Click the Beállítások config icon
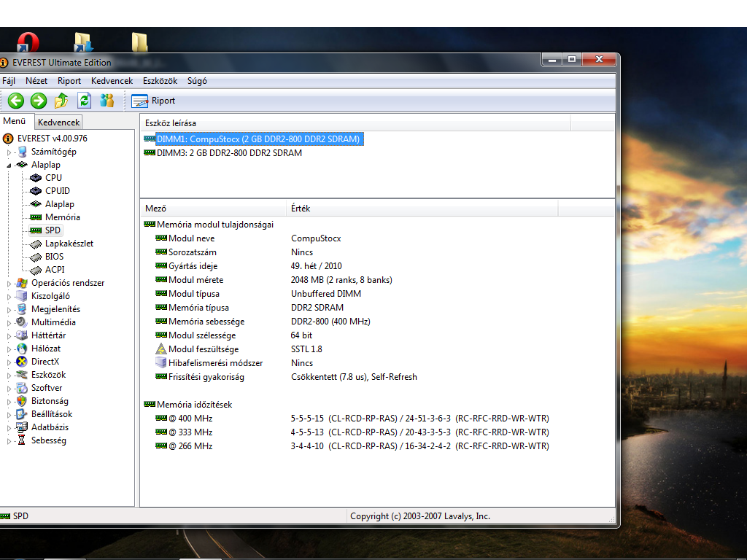The image size is (747, 560). click(x=22, y=414)
